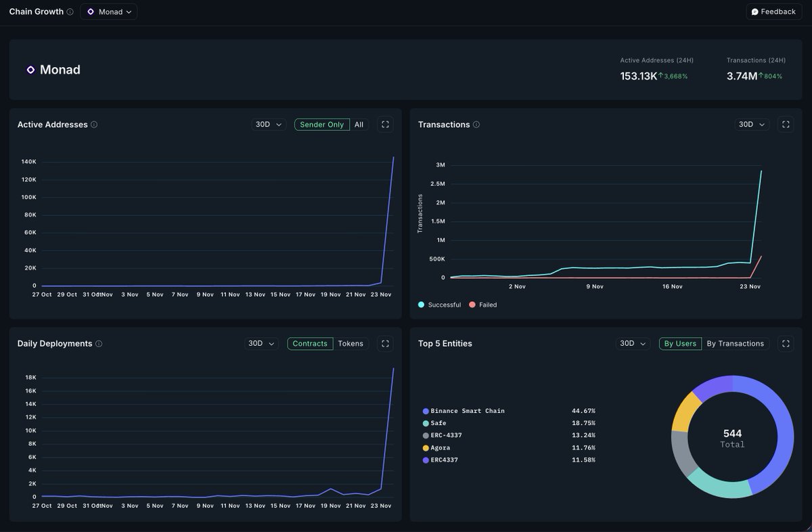Switch Active Addresses to All
Viewport: 812px width, 532px height.
359,125
